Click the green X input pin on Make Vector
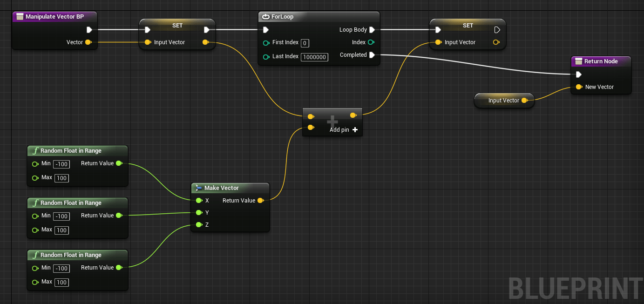The width and height of the screenshot is (644, 304). click(199, 200)
